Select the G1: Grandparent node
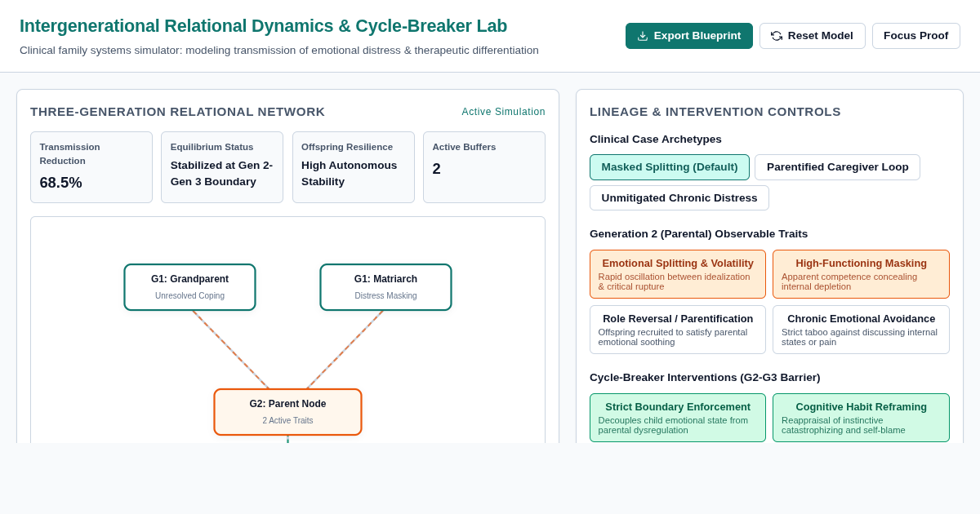This screenshot has height=514, width=980. click(189, 287)
